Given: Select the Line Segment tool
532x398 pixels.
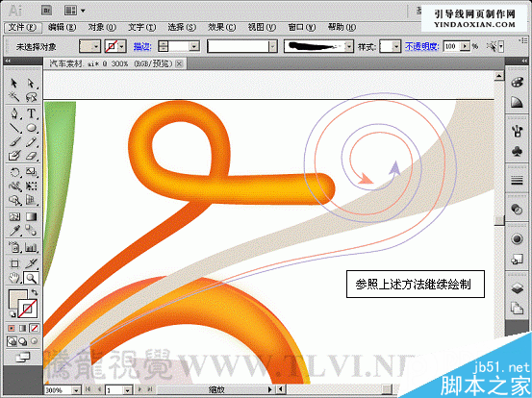Looking at the screenshot, I should click(x=14, y=128).
